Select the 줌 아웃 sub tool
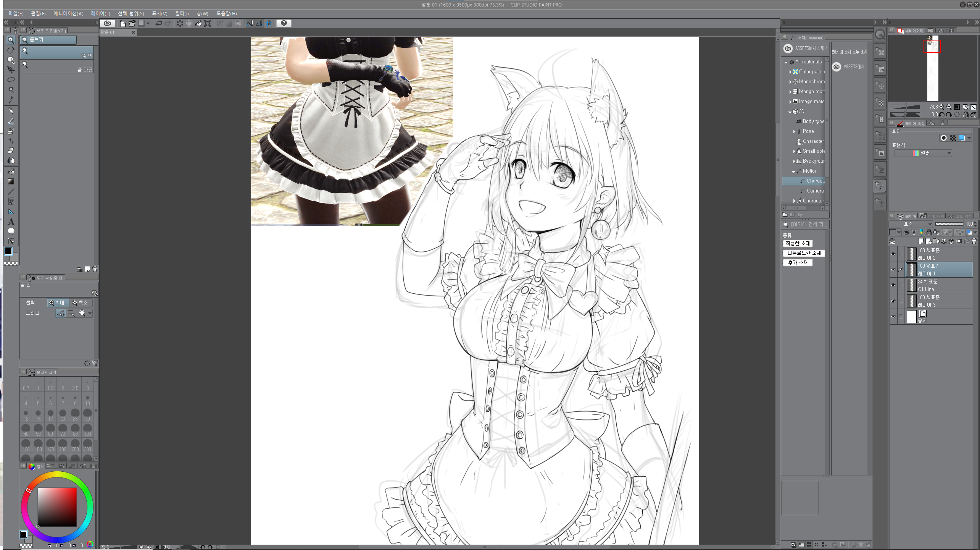 tap(57, 66)
